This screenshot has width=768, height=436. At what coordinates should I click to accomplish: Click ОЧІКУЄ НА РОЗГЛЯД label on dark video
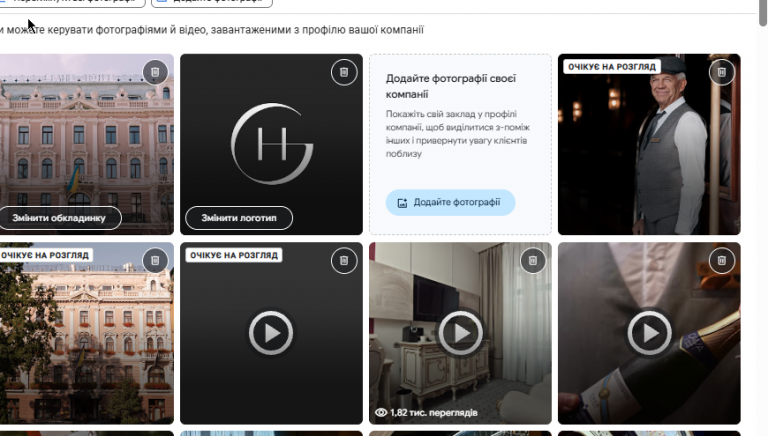click(234, 255)
